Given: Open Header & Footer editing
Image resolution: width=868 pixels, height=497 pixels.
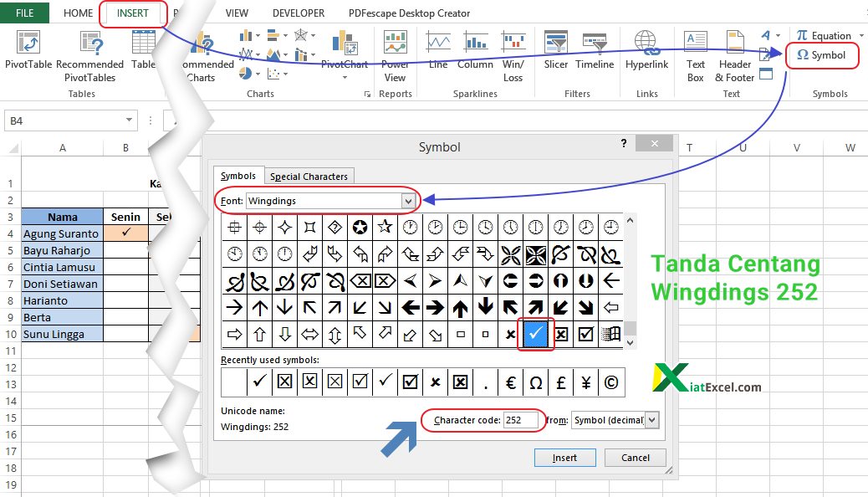Looking at the screenshot, I should (x=734, y=52).
